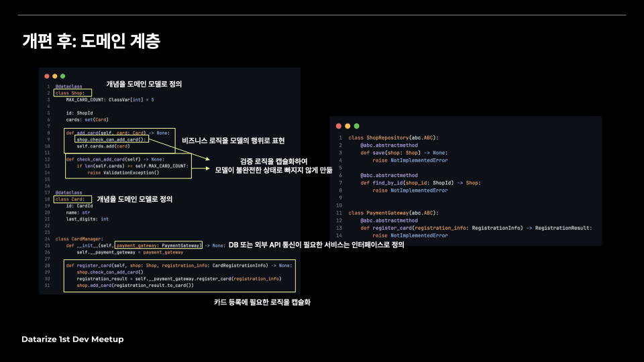Screen dimensions: 644x362
Task: Click the green zoom dot on Shop code window
Action: [x=63, y=76]
